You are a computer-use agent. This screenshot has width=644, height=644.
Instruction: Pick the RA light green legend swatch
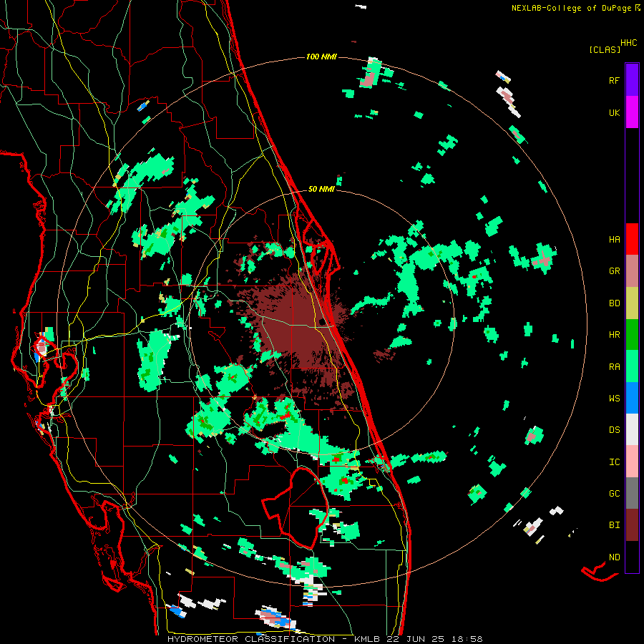point(632,366)
